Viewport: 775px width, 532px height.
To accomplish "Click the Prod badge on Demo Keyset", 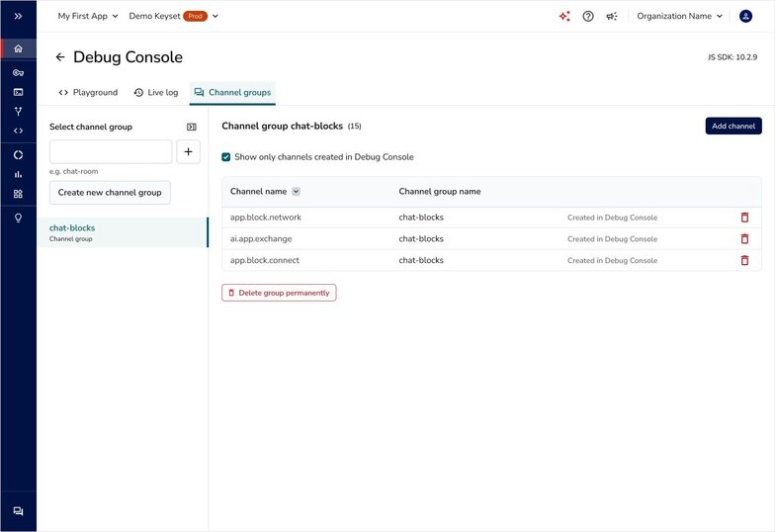I will tap(196, 16).
